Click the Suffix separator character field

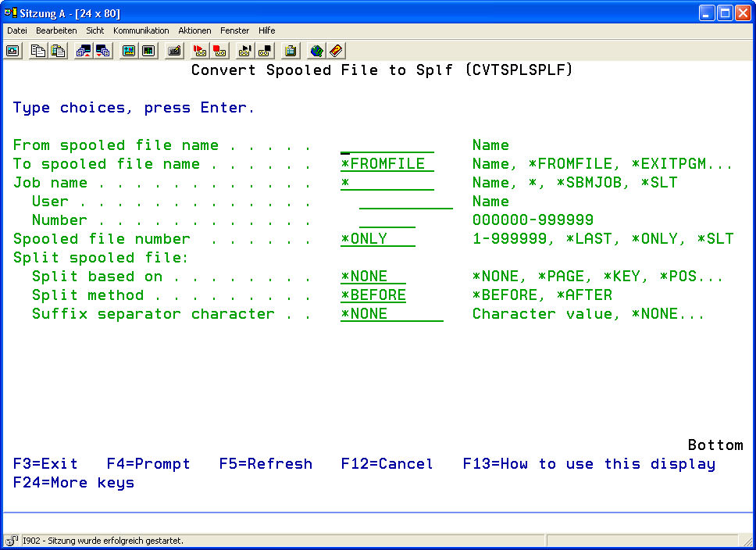pyautogui.click(x=391, y=314)
